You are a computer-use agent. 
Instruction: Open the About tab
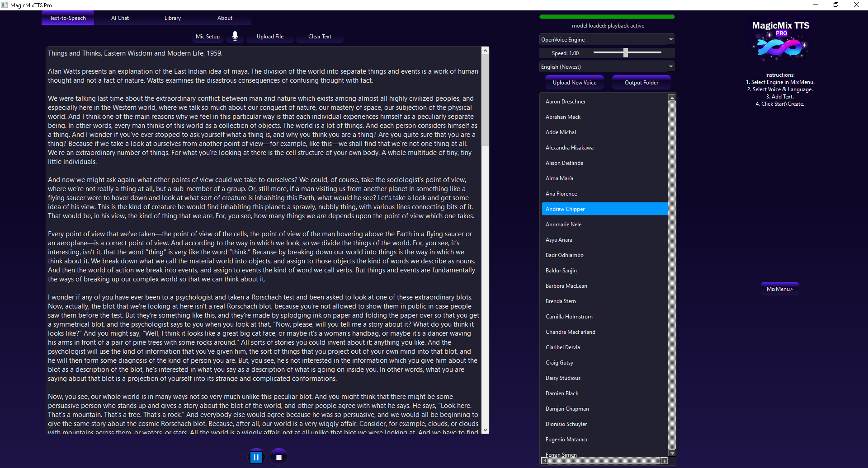point(225,18)
